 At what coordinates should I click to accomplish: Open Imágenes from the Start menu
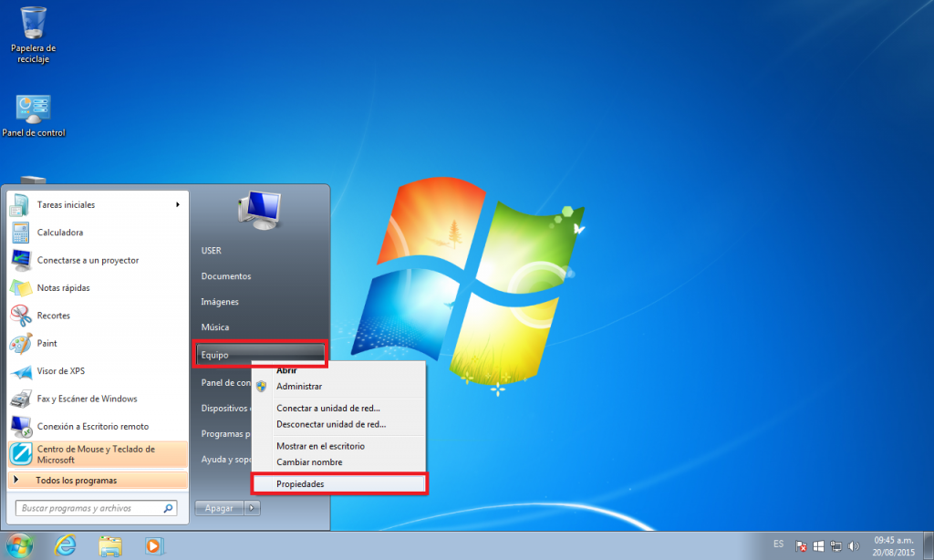pos(220,302)
